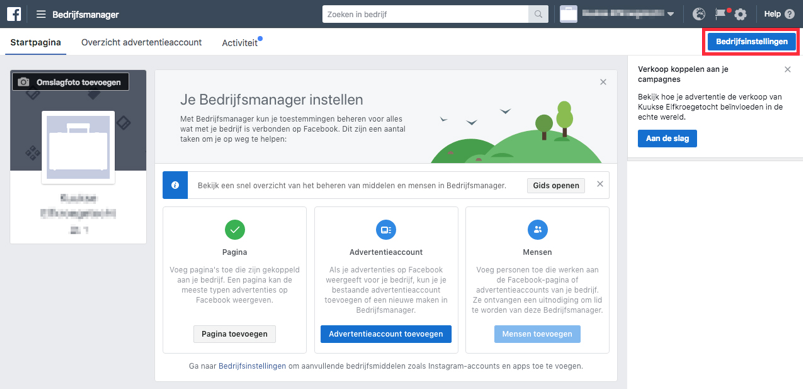Click the Help label in the top bar

(772, 14)
